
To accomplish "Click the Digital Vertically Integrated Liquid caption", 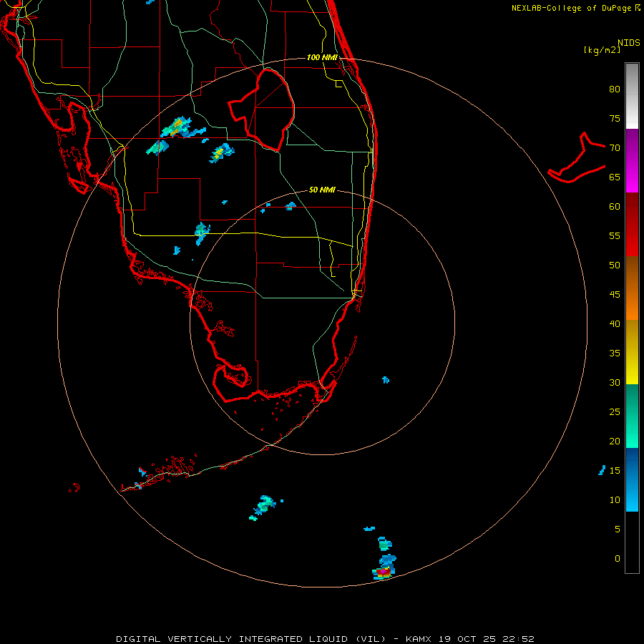I will pyautogui.click(x=325, y=639).
